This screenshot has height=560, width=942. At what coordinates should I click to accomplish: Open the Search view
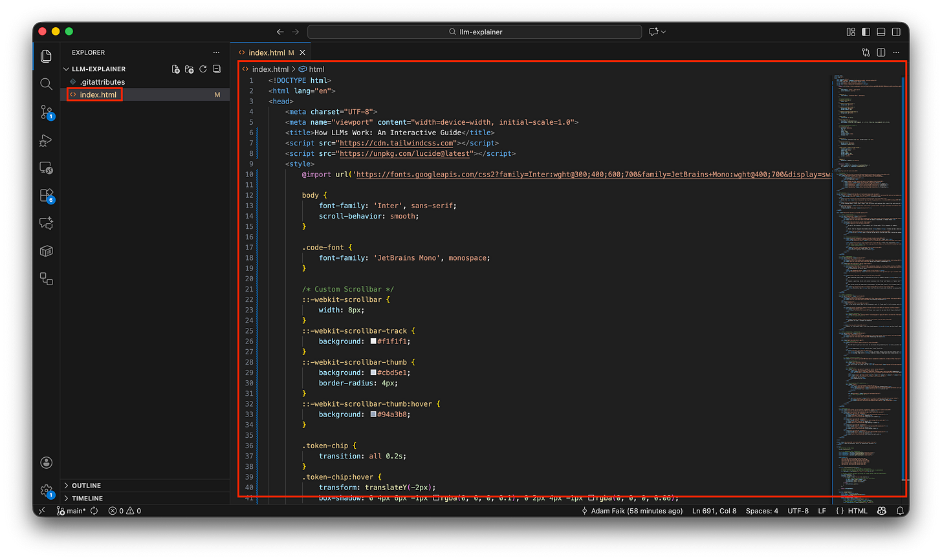coord(46,83)
